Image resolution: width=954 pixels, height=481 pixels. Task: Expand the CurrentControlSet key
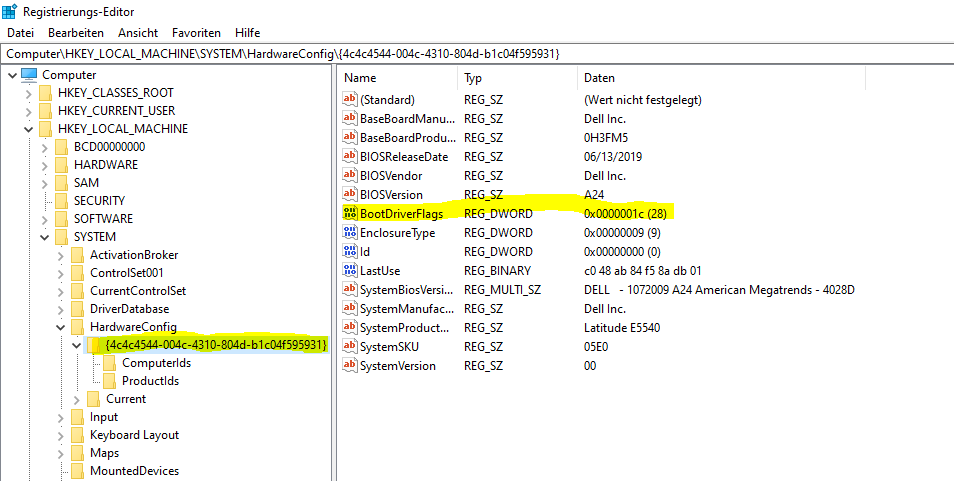coord(60,291)
